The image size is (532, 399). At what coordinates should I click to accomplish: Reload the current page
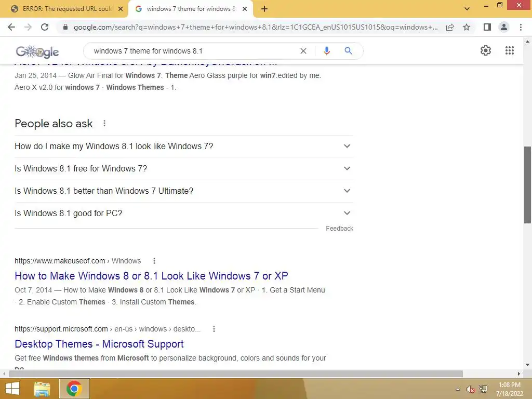(x=45, y=27)
